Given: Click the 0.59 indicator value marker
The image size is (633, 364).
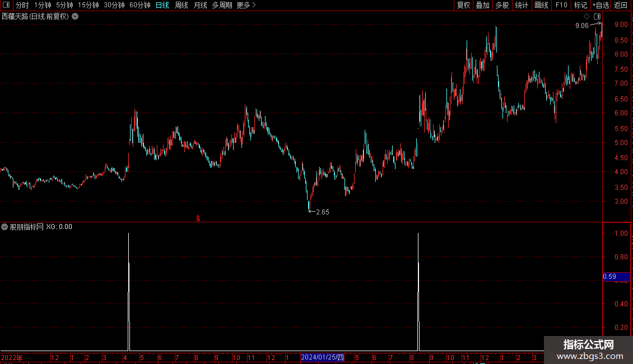Looking at the screenshot, I should pyautogui.click(x=616, y=277).
